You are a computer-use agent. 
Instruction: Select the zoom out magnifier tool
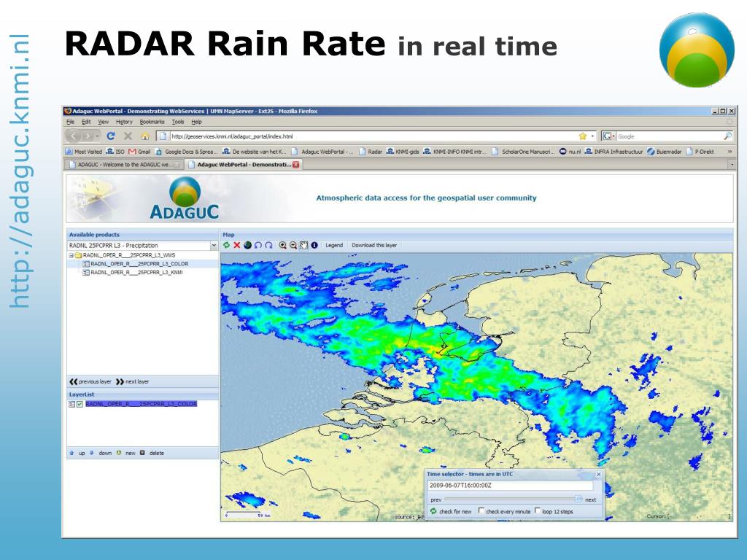[293, 245]
